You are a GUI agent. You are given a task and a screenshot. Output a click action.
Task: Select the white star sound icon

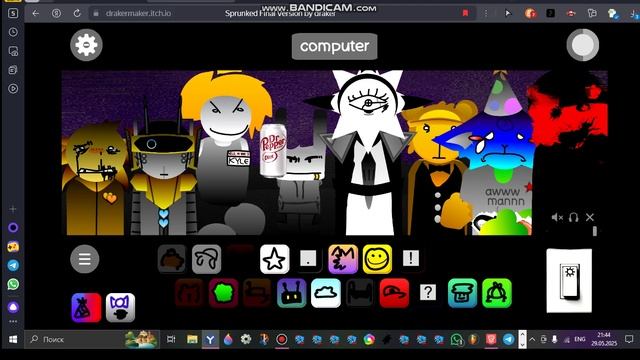pyautogui.click(x=275, y=259)
